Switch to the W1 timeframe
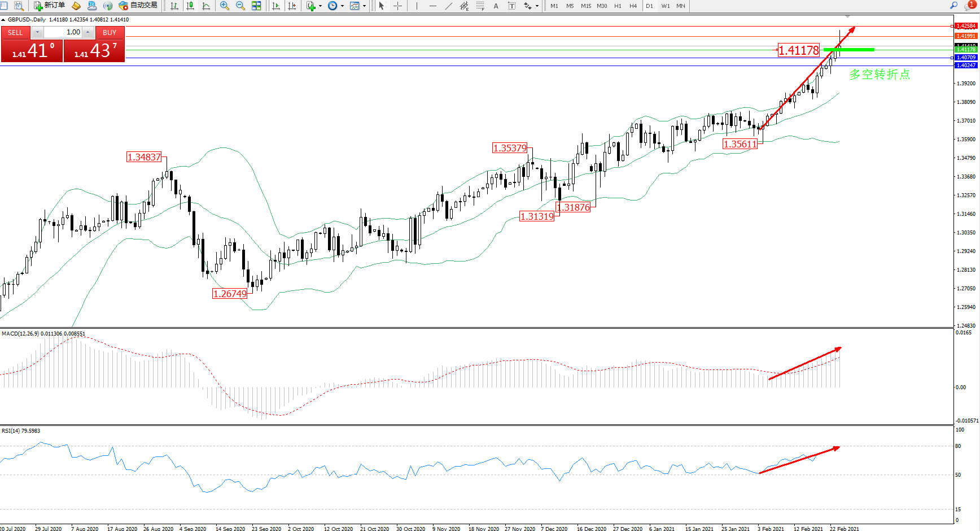The height and width of the screenshot is (531, 980). [x=666, y=6]
